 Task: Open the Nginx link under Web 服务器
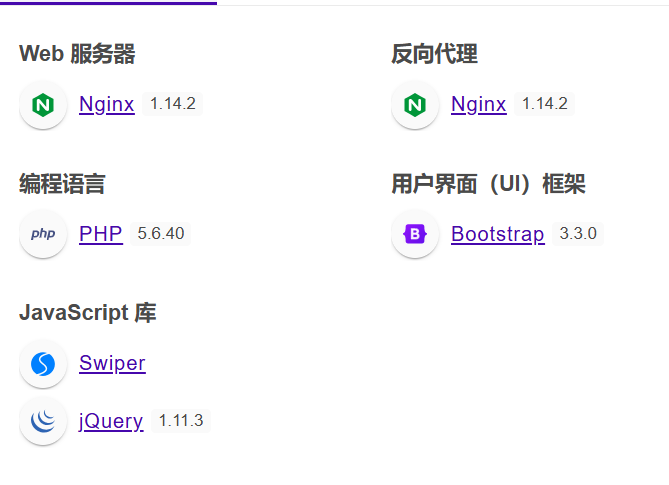[x=107, y=105]
